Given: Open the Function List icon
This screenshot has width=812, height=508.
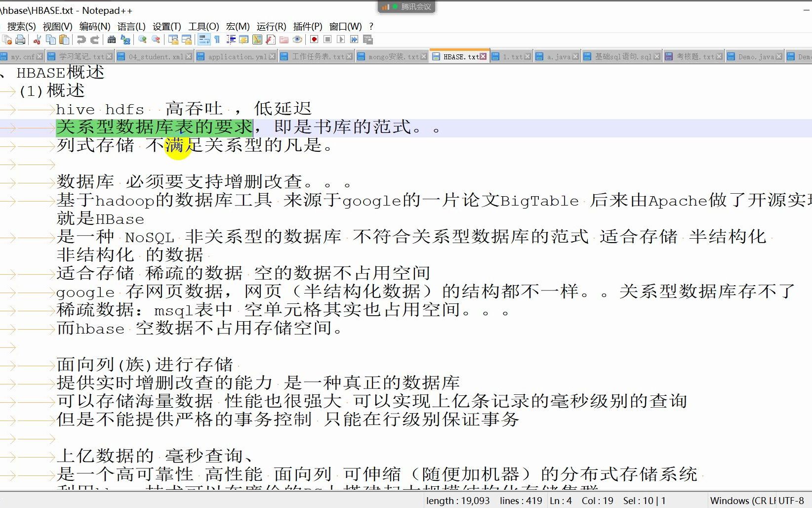Looking at the screenshot, I should coord(271,40).
